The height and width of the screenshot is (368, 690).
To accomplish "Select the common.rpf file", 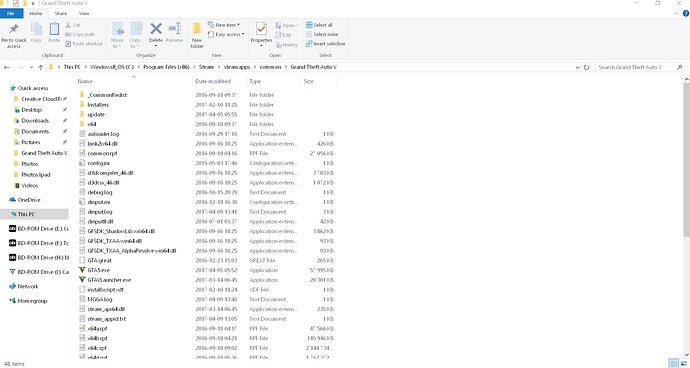I will (102, 154).
